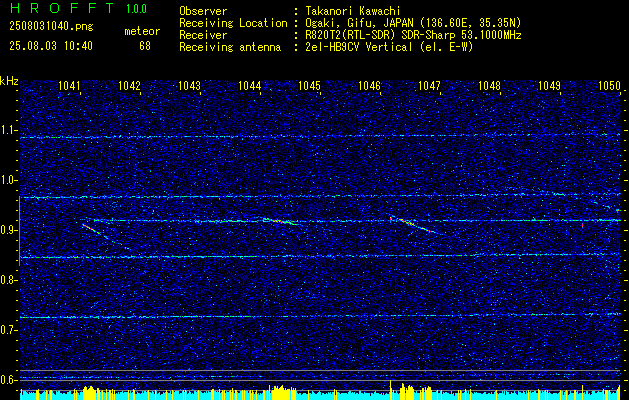Click time marker 1042
This screenshot has width=629, height=400.
pyautogui.click(x=130, y=85)
